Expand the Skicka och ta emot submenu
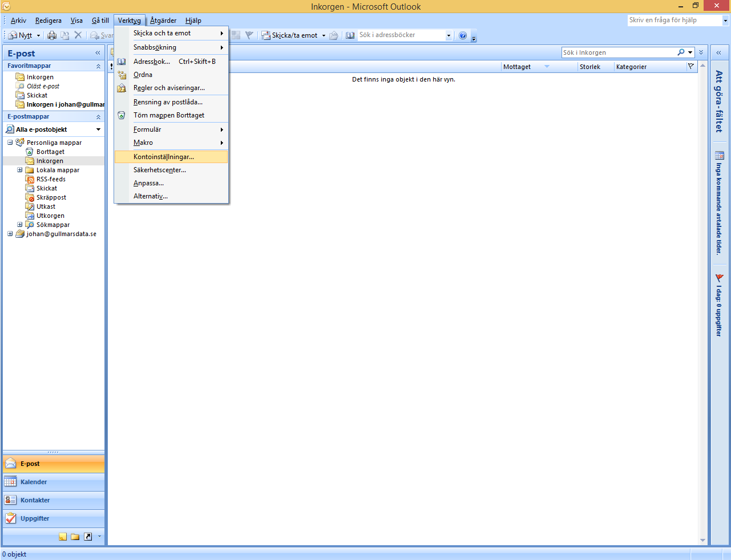The width and height of the screenshot is (731, 560). (x=171, y=33)
